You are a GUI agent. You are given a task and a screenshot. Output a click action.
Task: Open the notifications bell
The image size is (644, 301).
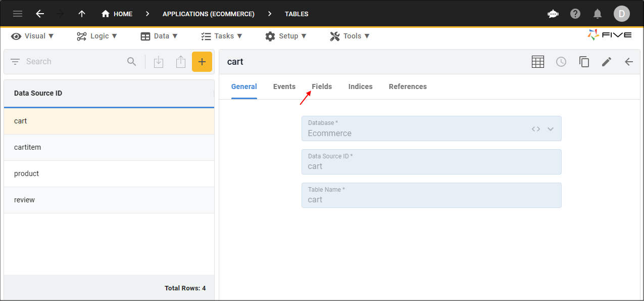pos(598,14)
